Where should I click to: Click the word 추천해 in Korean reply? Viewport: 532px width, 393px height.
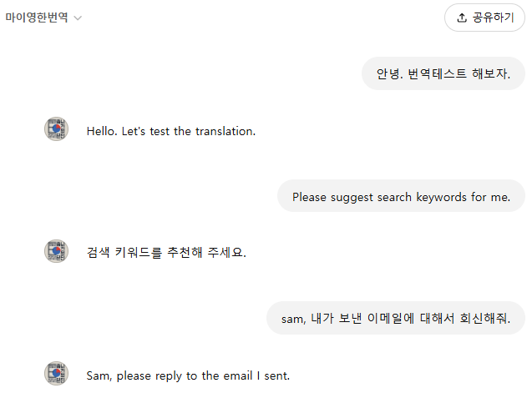point(185,252)
